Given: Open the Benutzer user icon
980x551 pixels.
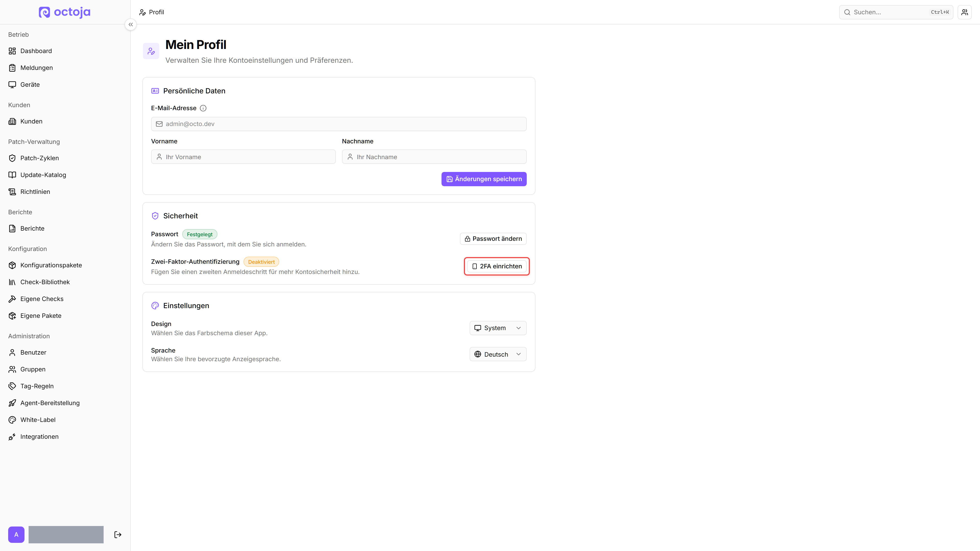Looking at the screenshot, I should (x=12, y=353).
